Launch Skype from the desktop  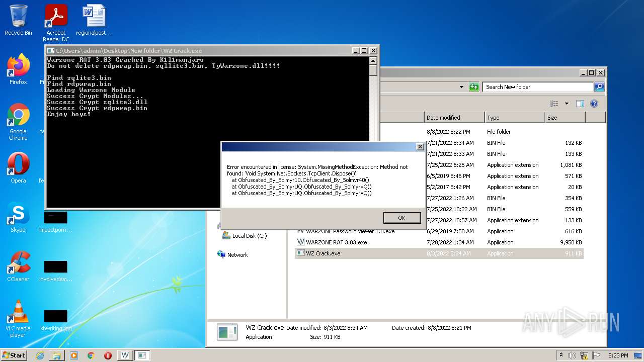18,218
